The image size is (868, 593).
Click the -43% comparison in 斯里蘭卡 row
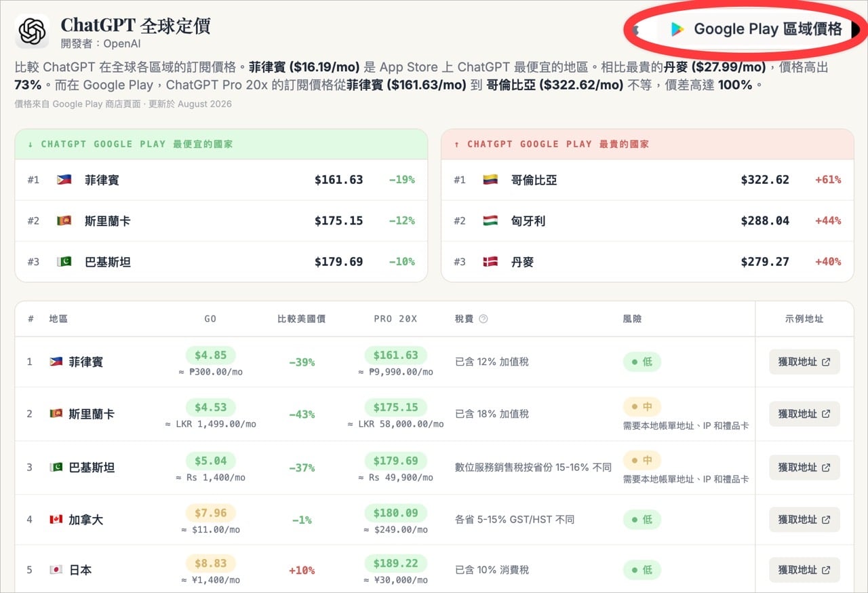point(302,414)
